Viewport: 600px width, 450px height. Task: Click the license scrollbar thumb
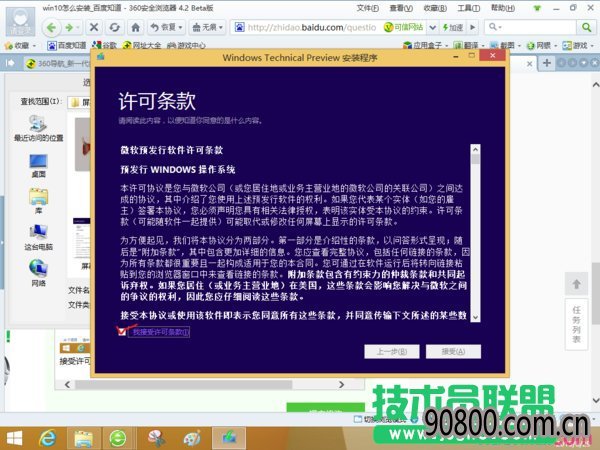[475, 159]
